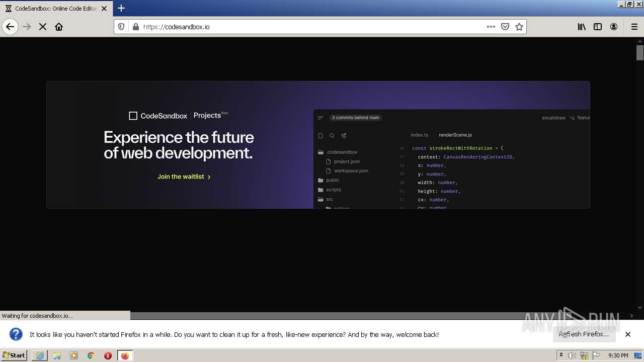
Task: Click the 9:30 PM clock
Action: [618, 355]
